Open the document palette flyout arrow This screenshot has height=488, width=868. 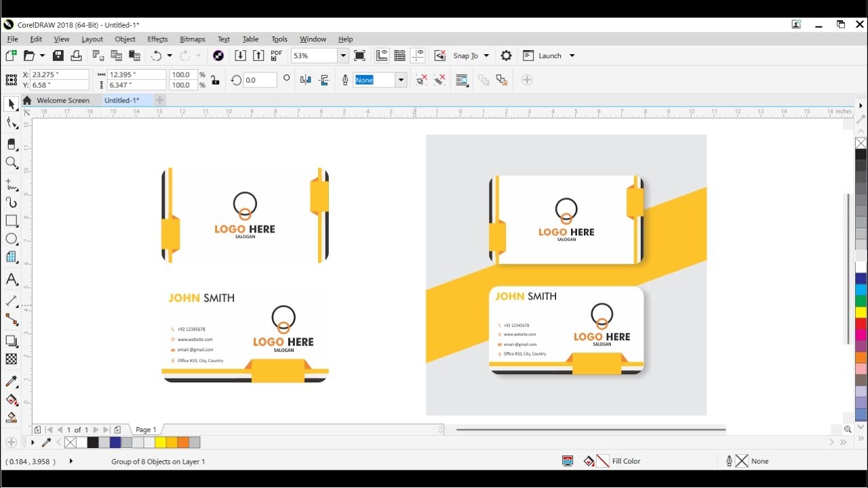(33, 443)
